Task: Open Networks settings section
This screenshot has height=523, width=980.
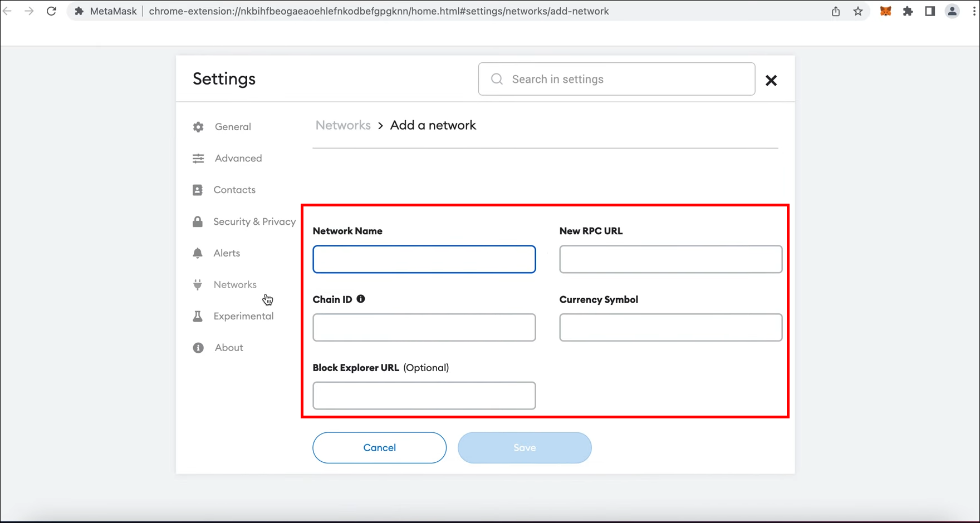Action: 235,285
